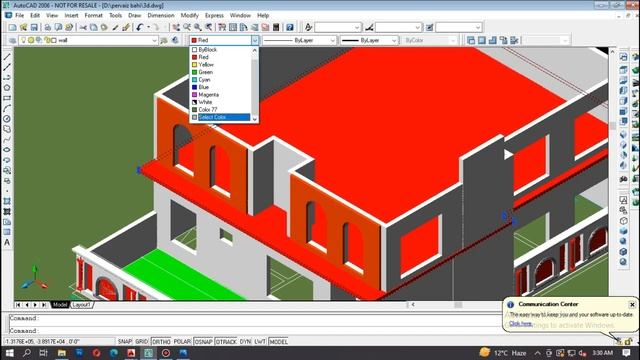Open the text style dropdown

[x=357, y=27]
